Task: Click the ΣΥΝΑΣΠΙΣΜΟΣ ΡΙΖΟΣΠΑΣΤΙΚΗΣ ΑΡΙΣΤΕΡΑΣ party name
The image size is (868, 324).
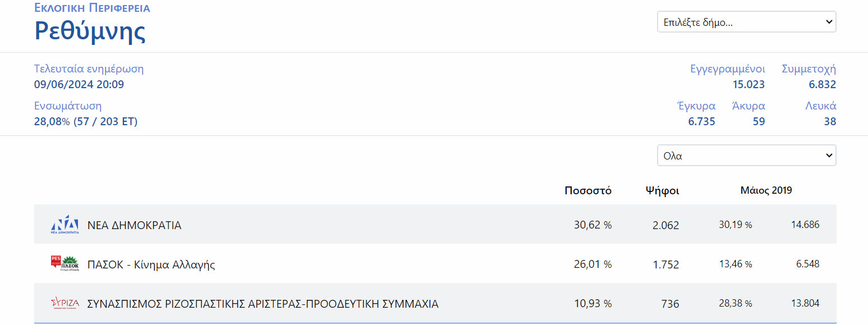Action: 263,304
